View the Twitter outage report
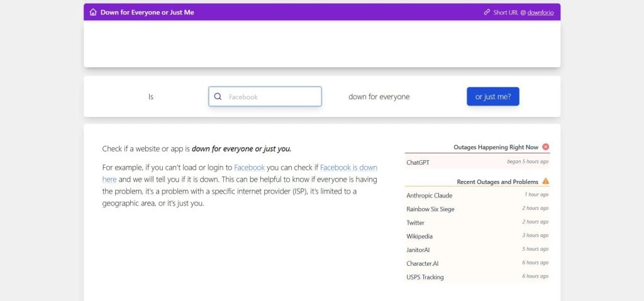This screenshot has width=644, height=301. coord(416,223)
